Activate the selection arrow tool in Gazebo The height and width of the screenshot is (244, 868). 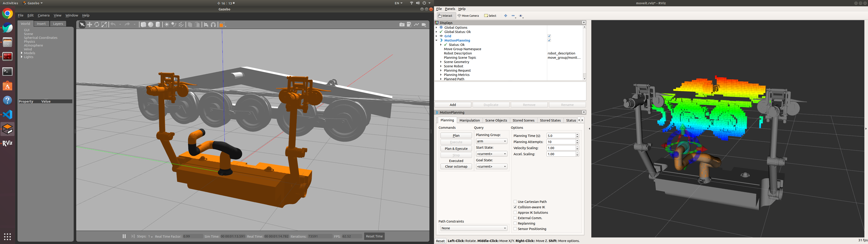point(82,25)
